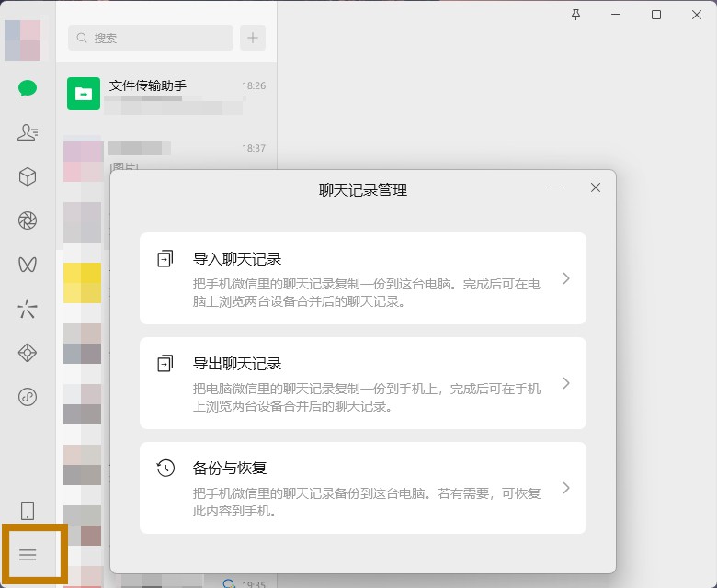Open the 文件传输助手 chat
Image resolution: width=717 pixels, height=588 pixels.
(x=166, y=94)
